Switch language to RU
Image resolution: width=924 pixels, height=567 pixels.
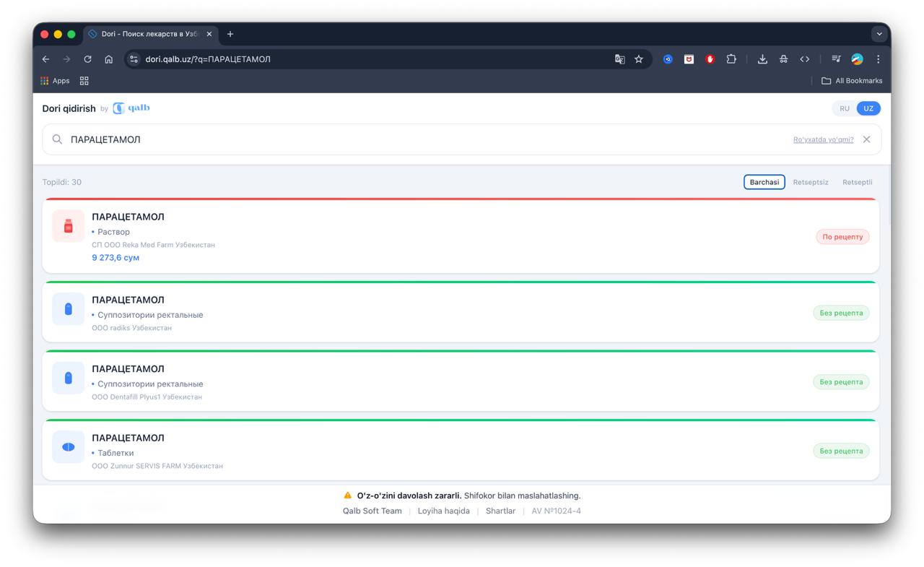tap(845, 108)
